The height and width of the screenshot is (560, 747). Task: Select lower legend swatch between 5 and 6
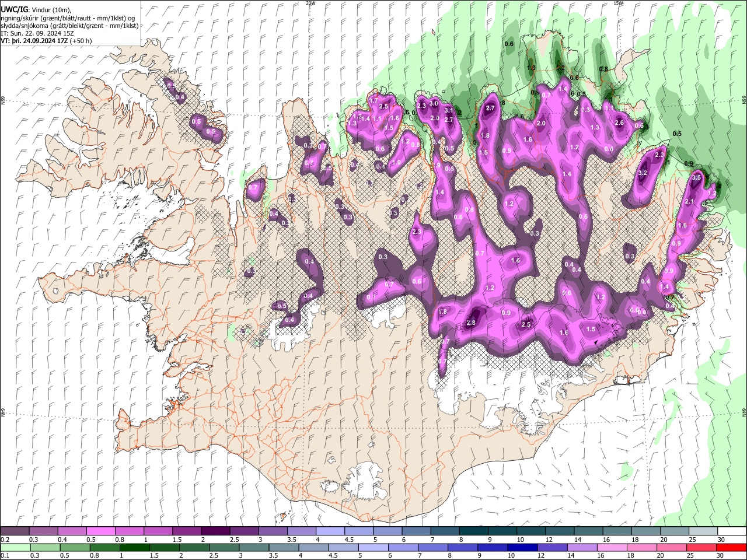[x=374, y=547]
